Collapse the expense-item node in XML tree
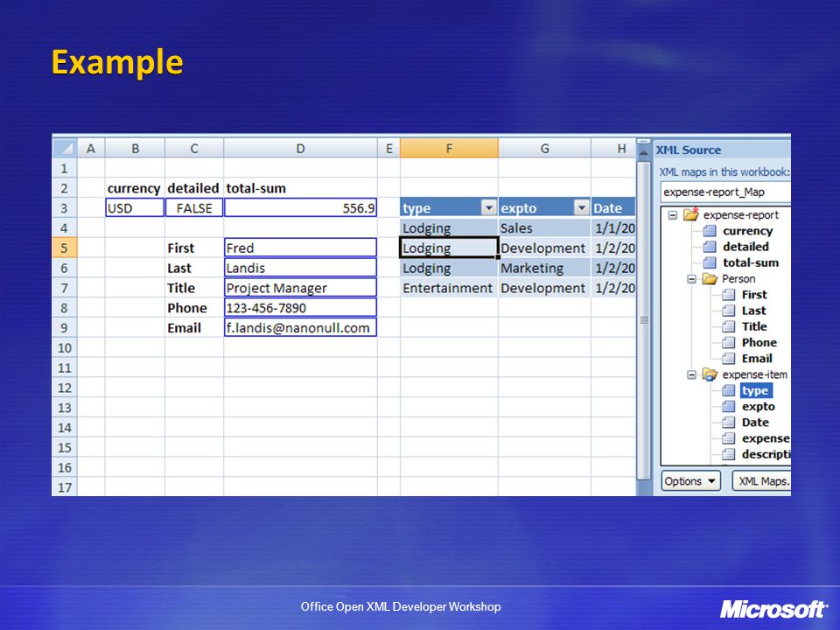 [691, 375]
